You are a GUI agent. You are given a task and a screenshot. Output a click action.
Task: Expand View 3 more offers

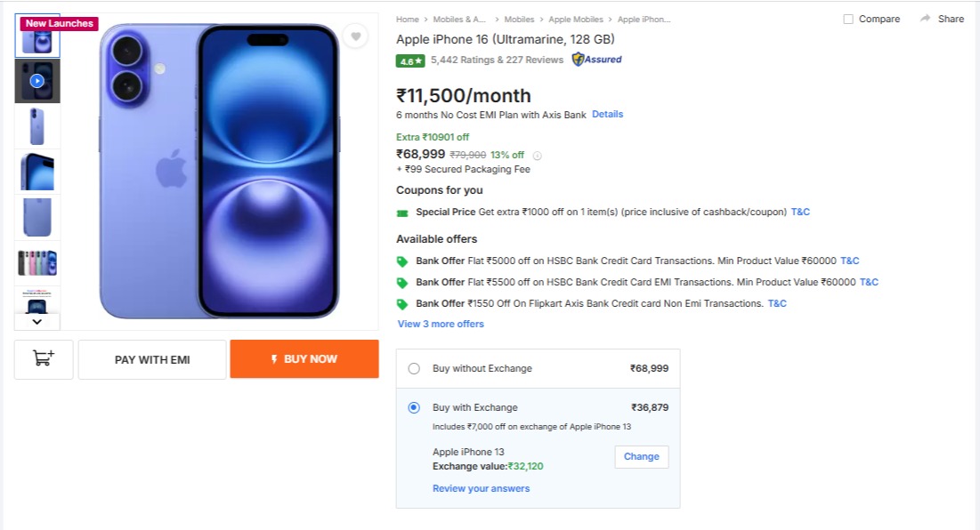coord(441,324)
